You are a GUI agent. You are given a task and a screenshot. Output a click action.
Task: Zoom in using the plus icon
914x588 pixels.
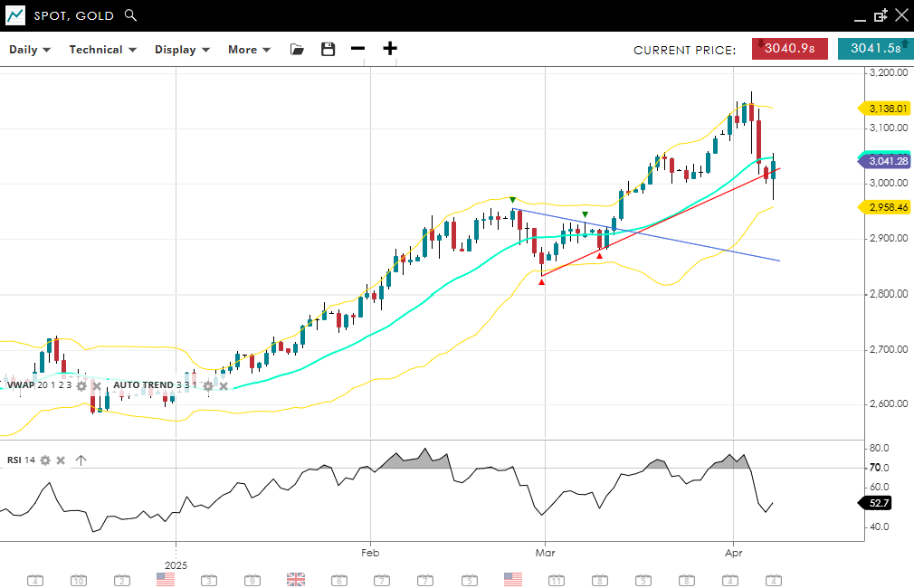click(x=390, y=49)
